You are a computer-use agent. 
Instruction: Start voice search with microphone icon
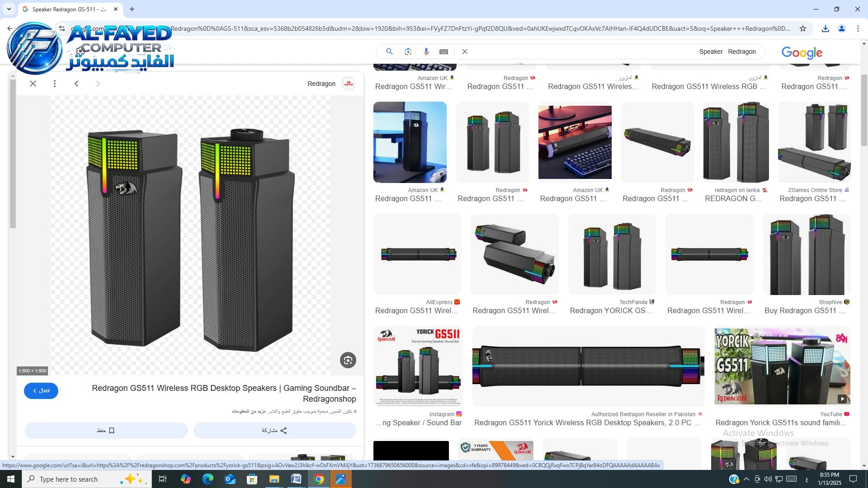tap(426, 52)
